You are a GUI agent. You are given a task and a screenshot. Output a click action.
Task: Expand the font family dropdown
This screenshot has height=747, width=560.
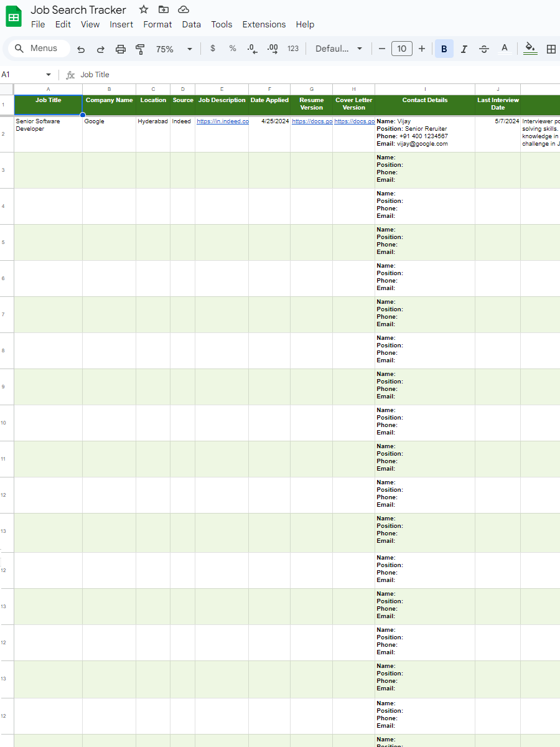tap(339, 49)
